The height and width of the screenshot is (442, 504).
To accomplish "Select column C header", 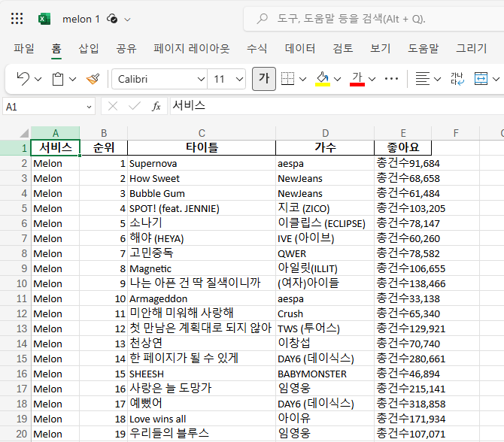I will tap(202, 133).
